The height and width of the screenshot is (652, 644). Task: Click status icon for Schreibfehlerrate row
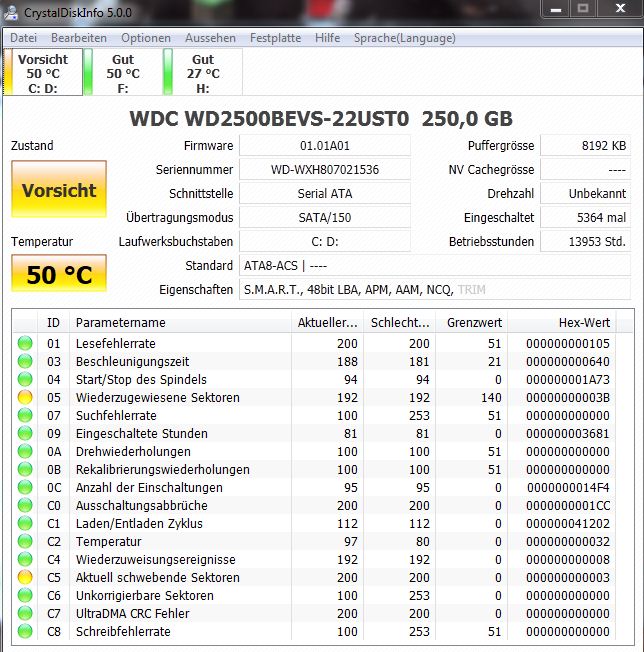[25, 631]
